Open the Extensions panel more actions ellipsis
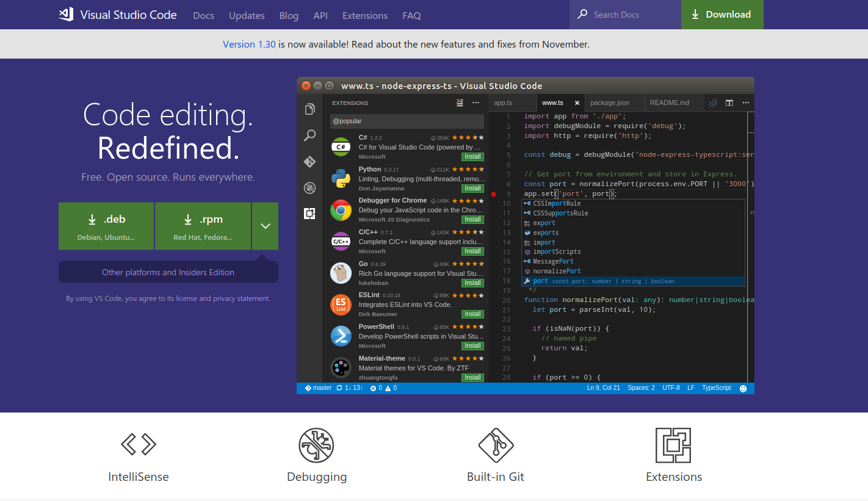The height and width of the screenshot is (501, 868). (476, 103)
